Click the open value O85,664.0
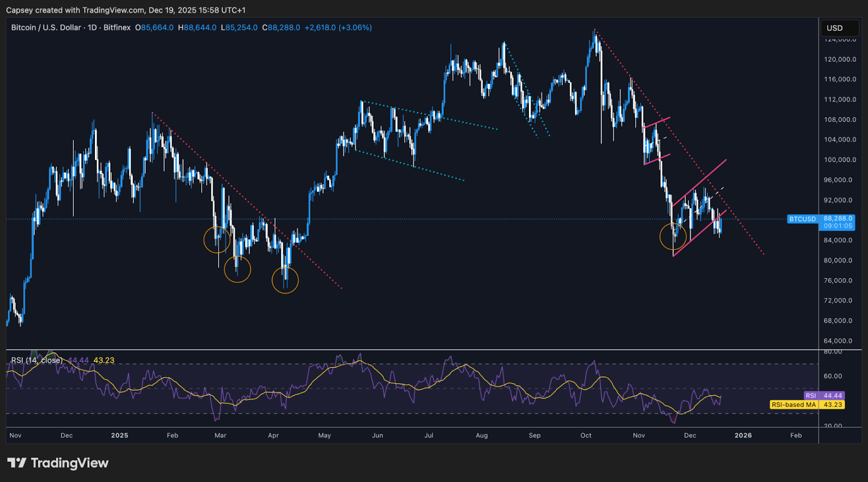The height and width of the screenshot is (482, 868). (155, 28)
